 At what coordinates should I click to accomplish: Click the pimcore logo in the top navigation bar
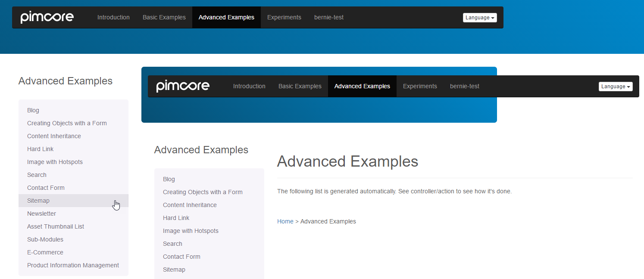point(47,17)
